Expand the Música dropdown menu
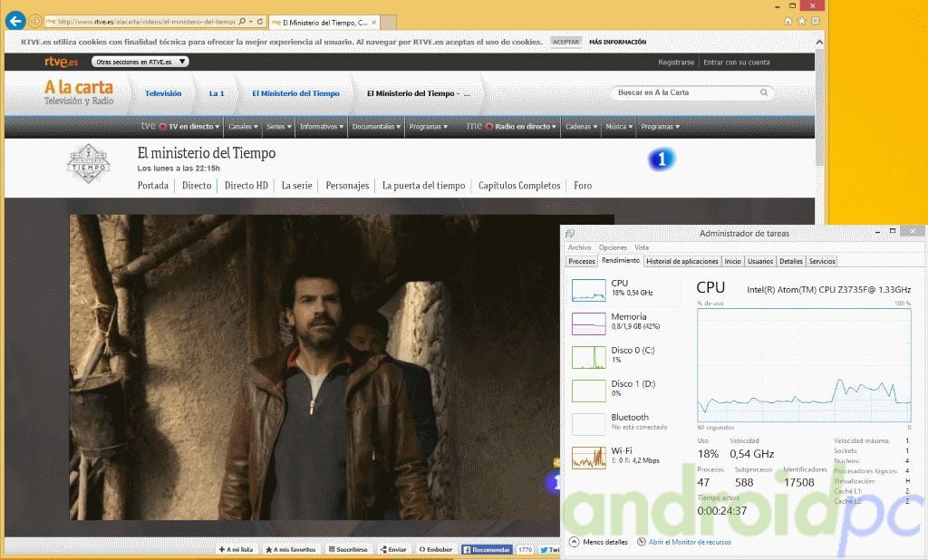Image resolution: width=928 pixels, height=560 pixels. pos(619,127)
